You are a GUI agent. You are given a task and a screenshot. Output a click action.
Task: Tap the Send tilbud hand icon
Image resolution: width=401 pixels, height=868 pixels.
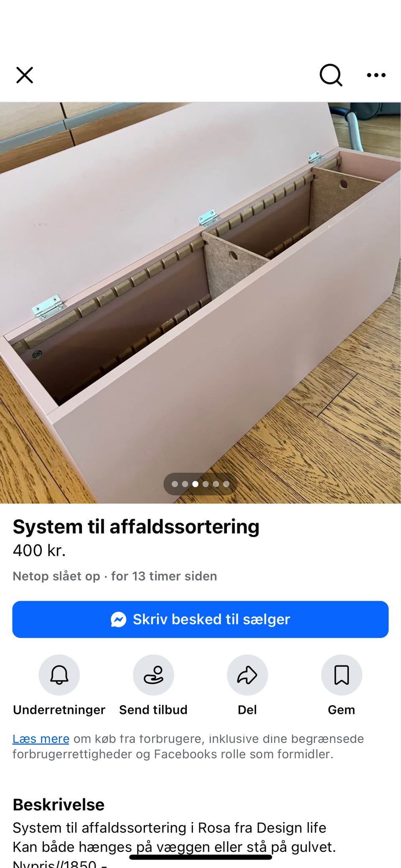(x=153, y=675)
